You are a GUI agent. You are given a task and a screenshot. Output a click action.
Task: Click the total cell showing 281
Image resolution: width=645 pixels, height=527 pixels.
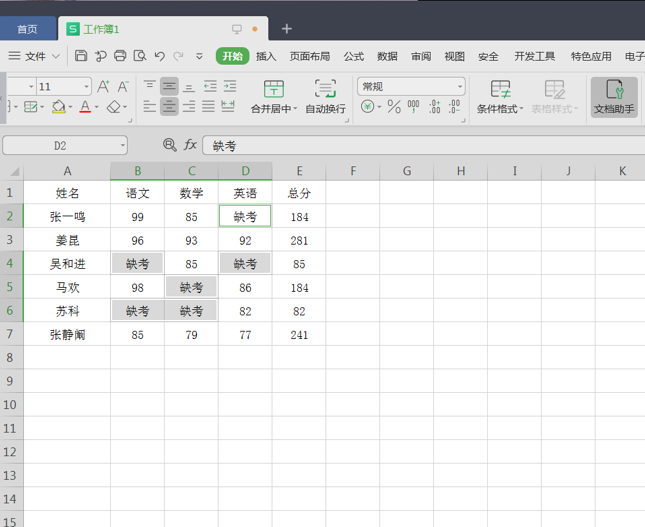pos(299,240)
